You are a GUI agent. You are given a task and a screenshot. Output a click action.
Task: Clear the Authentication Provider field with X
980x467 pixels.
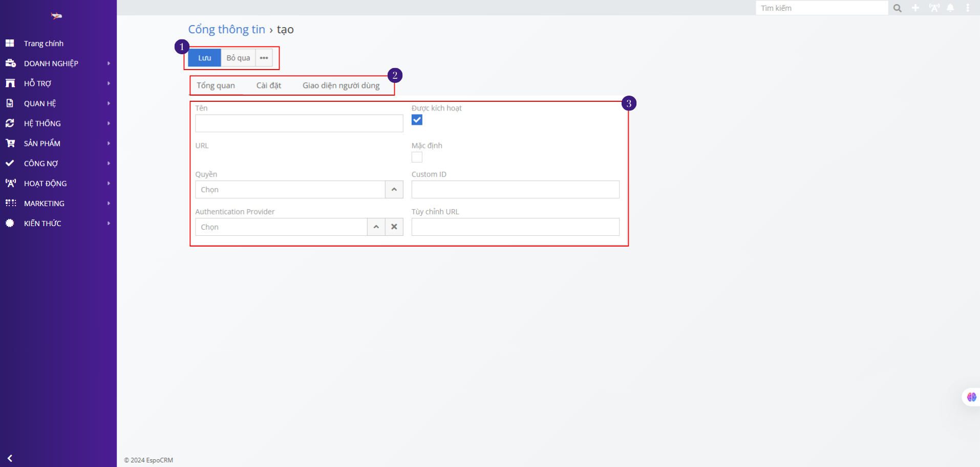(x=394, y=227)
